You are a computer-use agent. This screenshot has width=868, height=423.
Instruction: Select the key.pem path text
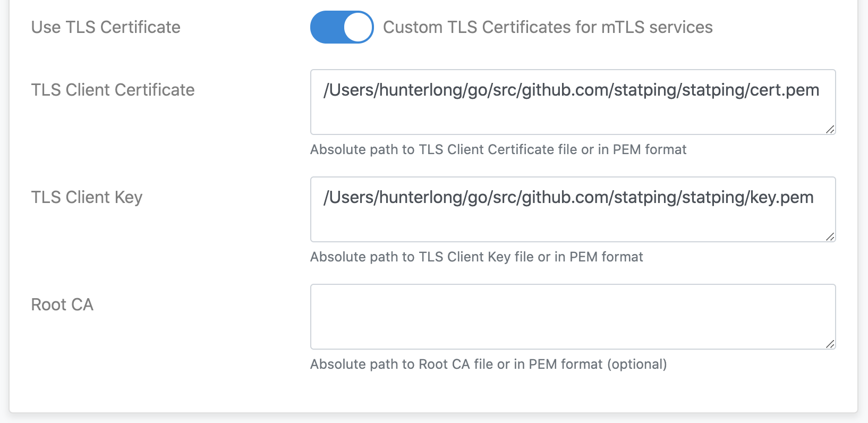pos(568,197)
